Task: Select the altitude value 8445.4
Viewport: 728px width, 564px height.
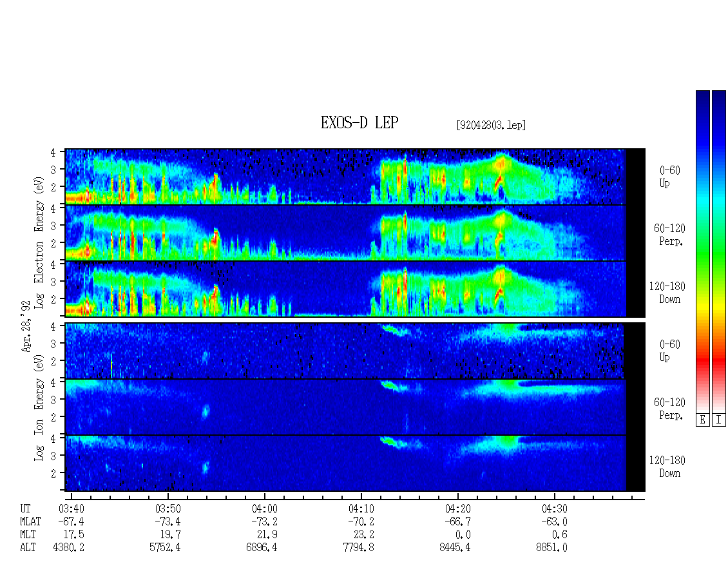Action: pyautogui.click(x=455, y=548)
